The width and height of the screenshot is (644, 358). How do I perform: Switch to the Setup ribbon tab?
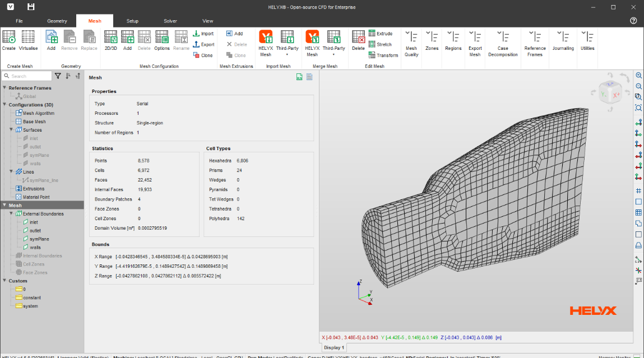(x=132, y=21)
